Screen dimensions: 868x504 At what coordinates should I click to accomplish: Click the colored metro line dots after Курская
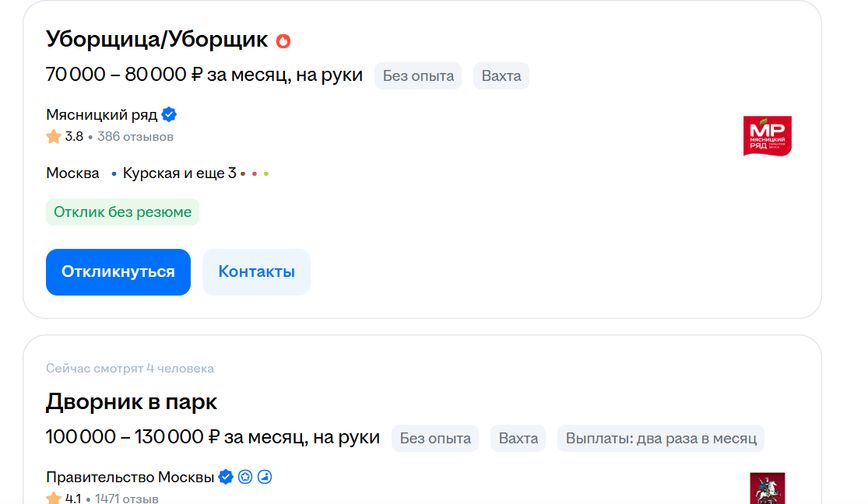255,173
